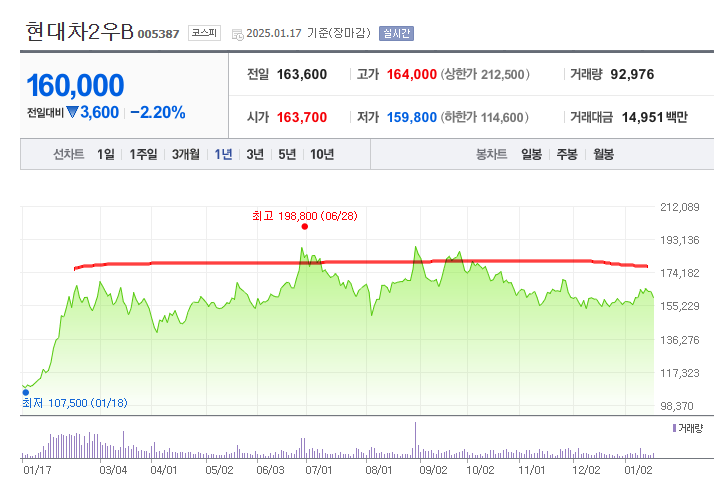This screenshot has height=491, width=714.
Task: Click the trading value 14,951 백만
Action: coord(655,118)
